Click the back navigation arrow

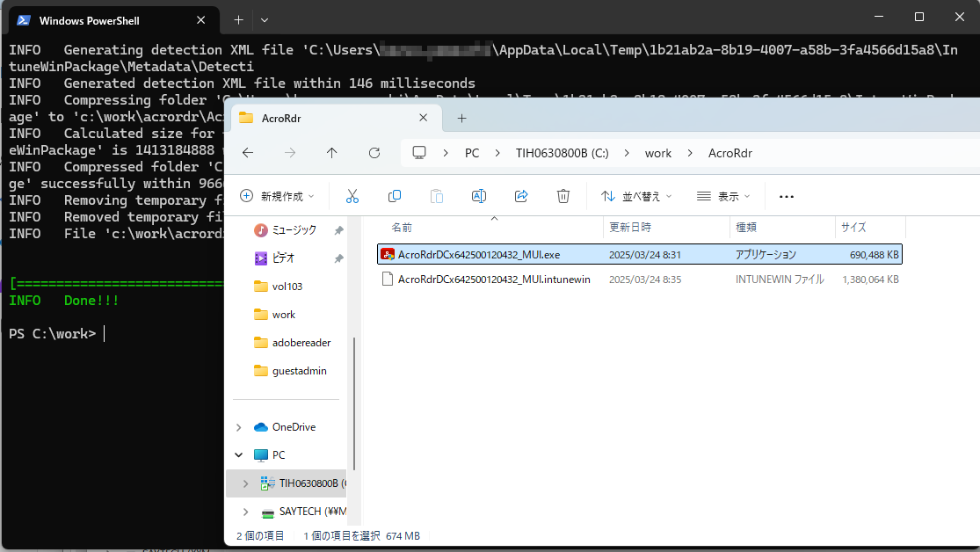247,152
